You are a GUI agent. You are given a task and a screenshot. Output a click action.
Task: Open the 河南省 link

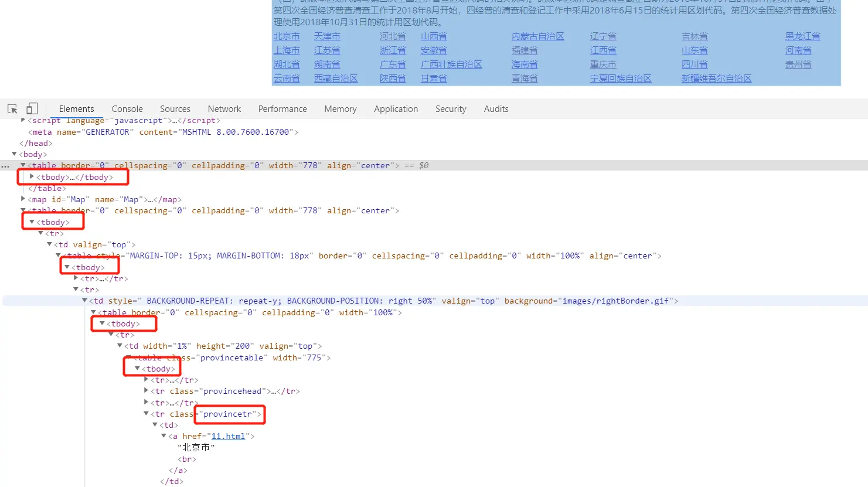point(798,50)
